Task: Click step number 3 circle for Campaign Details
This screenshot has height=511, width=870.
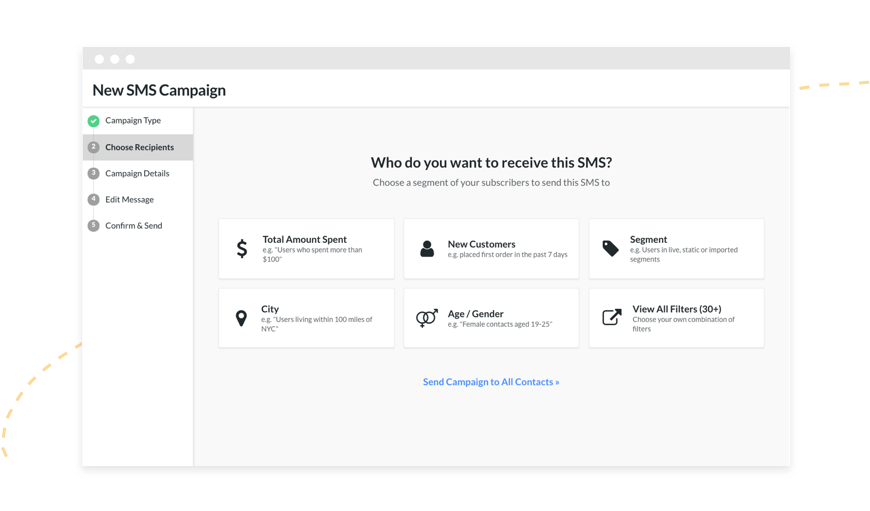Action: (93, 173)
